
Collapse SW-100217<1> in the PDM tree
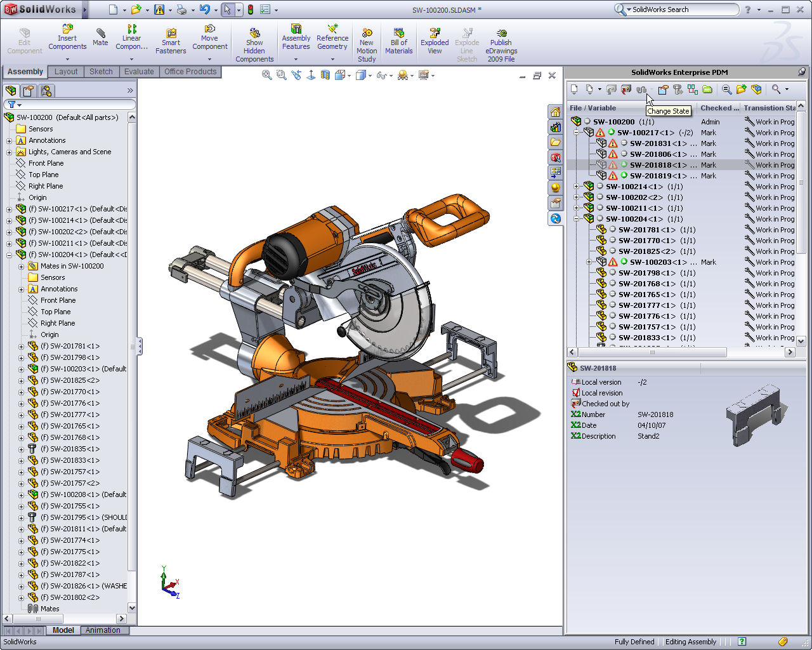click(x=576, y=133)
